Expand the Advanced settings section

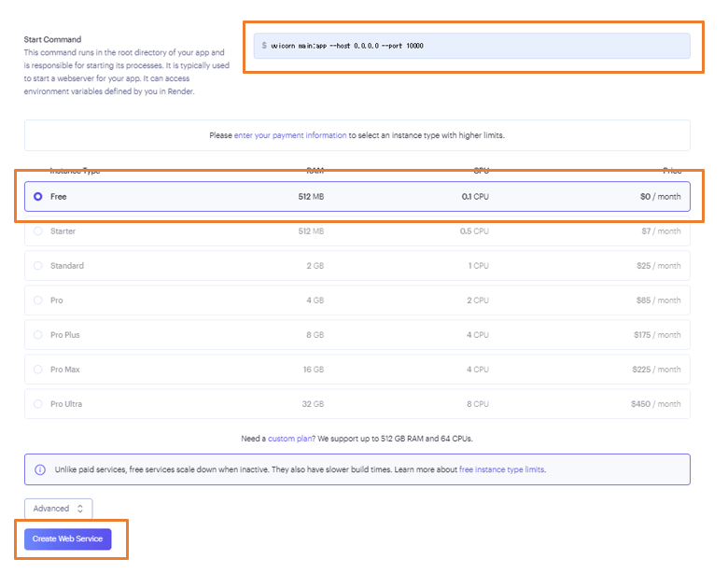(x=58, y=509)
